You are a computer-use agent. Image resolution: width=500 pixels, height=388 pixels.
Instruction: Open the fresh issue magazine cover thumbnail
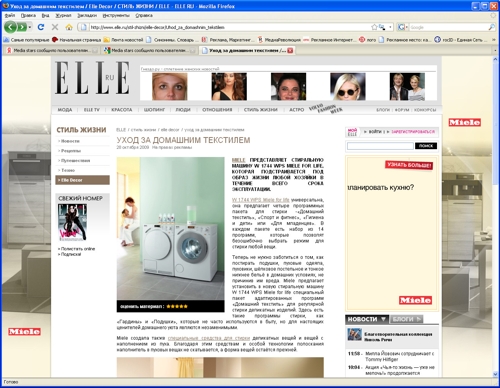(x=72, y=223)
